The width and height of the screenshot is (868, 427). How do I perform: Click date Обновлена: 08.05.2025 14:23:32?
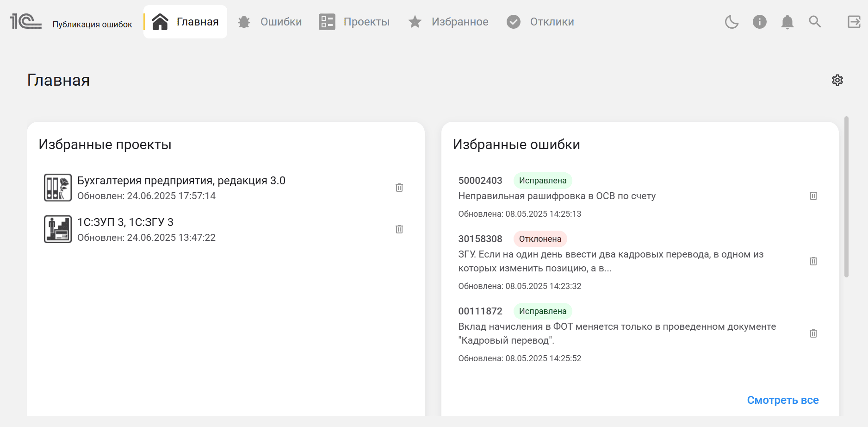pyautogui.click(x=520, y=286)
